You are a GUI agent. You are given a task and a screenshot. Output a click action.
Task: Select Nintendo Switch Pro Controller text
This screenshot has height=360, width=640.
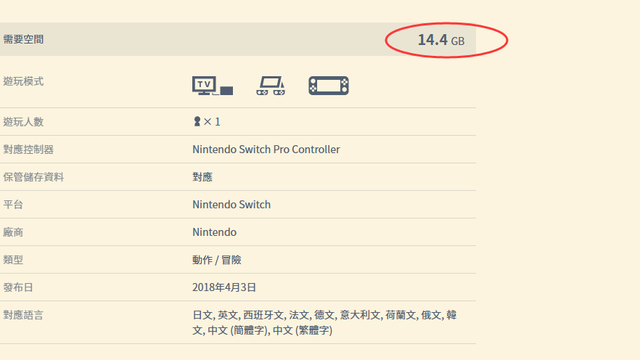tap(266, 149)
